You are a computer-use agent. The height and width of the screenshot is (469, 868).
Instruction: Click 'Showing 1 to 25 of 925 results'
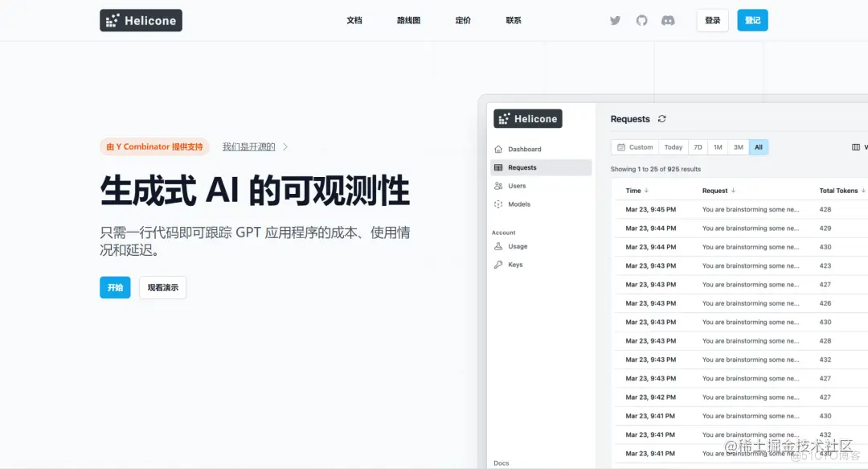[x=656, y=169]
